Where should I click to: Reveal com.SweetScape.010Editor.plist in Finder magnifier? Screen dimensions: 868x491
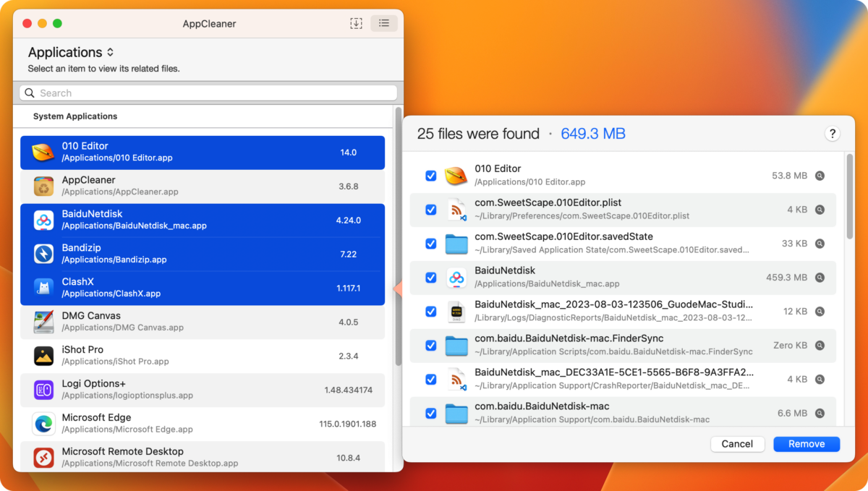pos(820,210)
